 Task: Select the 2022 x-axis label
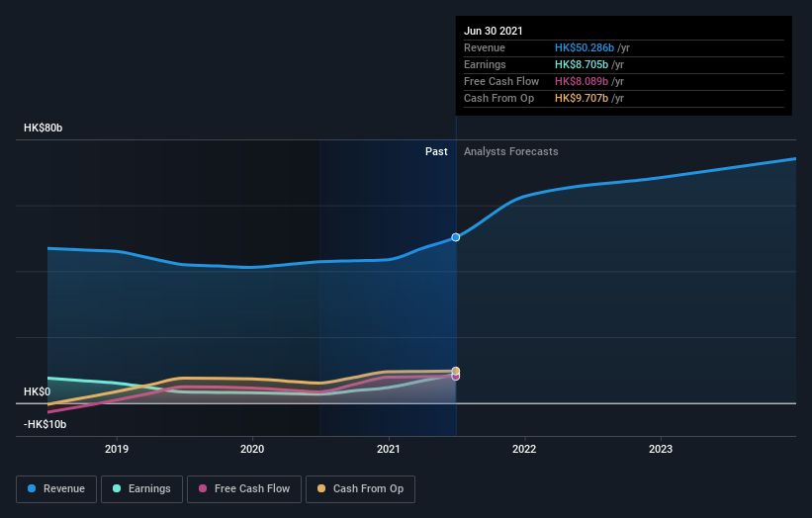[524, 449]
